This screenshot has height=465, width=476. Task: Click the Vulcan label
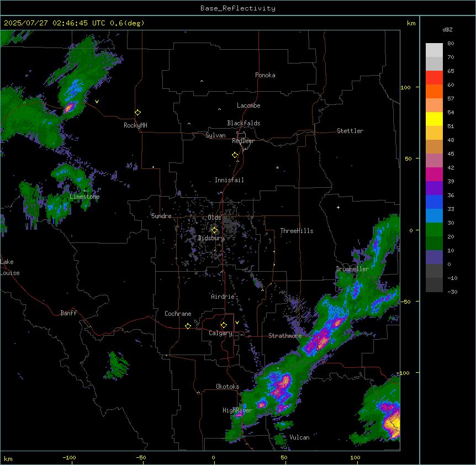click(x=299, y=437)
